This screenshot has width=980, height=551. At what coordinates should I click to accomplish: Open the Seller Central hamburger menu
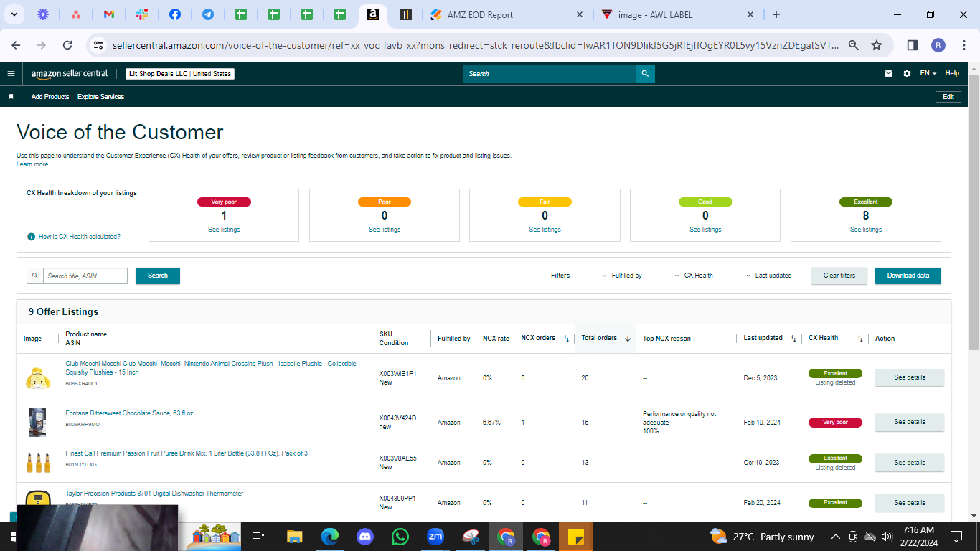coord(11,73)
